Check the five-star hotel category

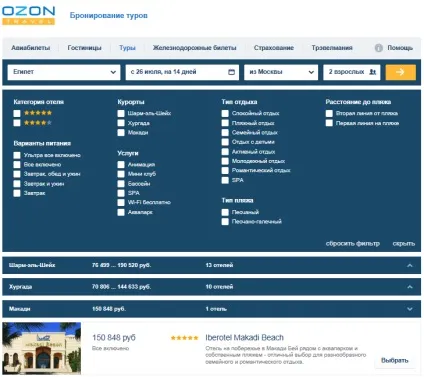(17, 113)
